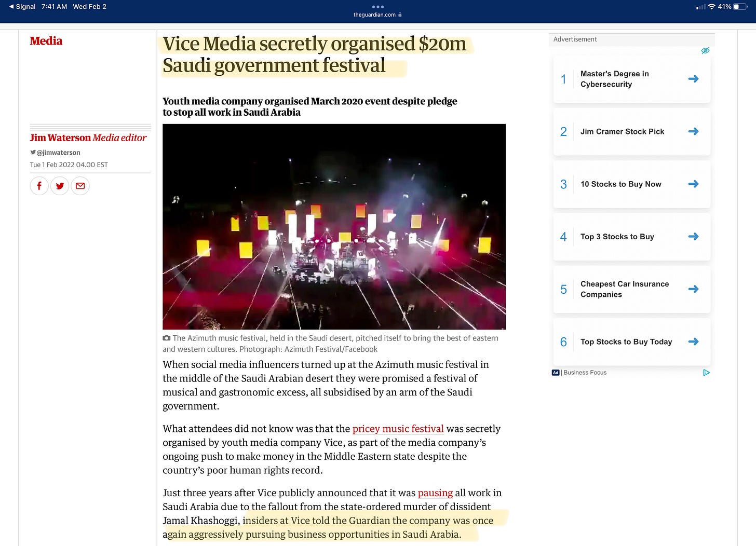Follow the 'pricey music festival' link

(398, 429)
